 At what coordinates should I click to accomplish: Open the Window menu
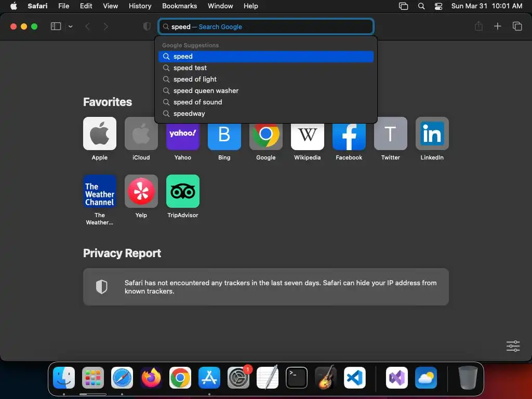(220, 6)
